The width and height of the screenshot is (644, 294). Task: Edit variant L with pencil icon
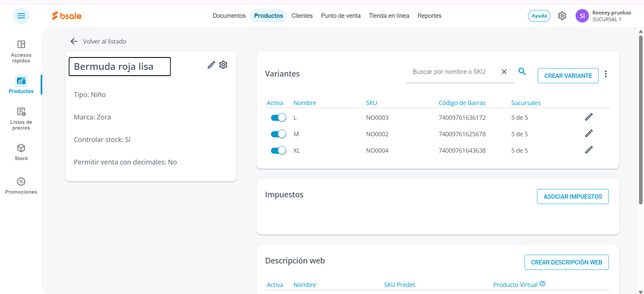pyautogui.click(x=589, y=117)
